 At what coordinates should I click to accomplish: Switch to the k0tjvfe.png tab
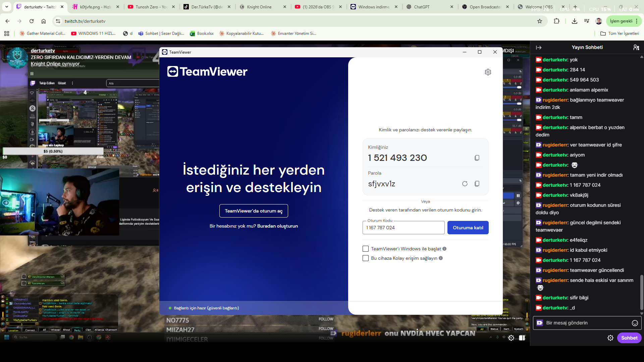(x=95, y=7)
